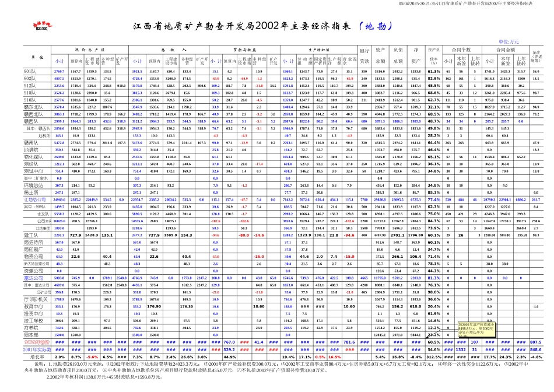Select the 增长率 row label
This screenshot has width=554, height=392.
[x=37, y=357]
